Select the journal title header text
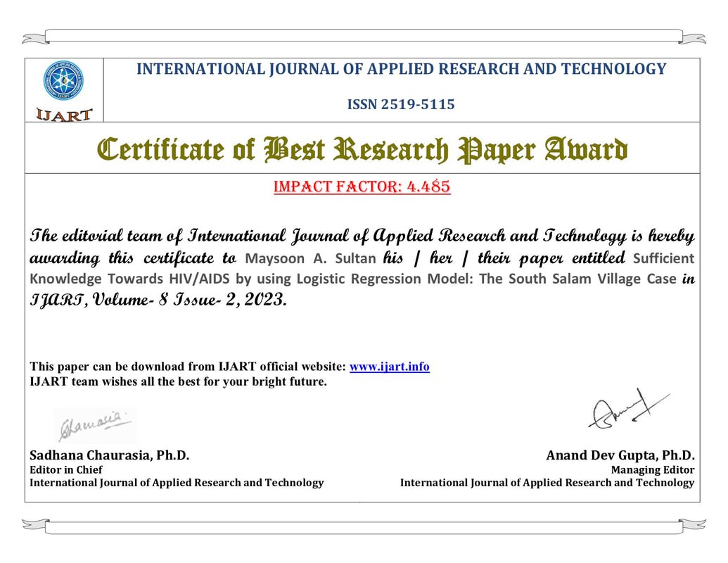This screenshot has height=563, width=728. (x=401, y=69)
